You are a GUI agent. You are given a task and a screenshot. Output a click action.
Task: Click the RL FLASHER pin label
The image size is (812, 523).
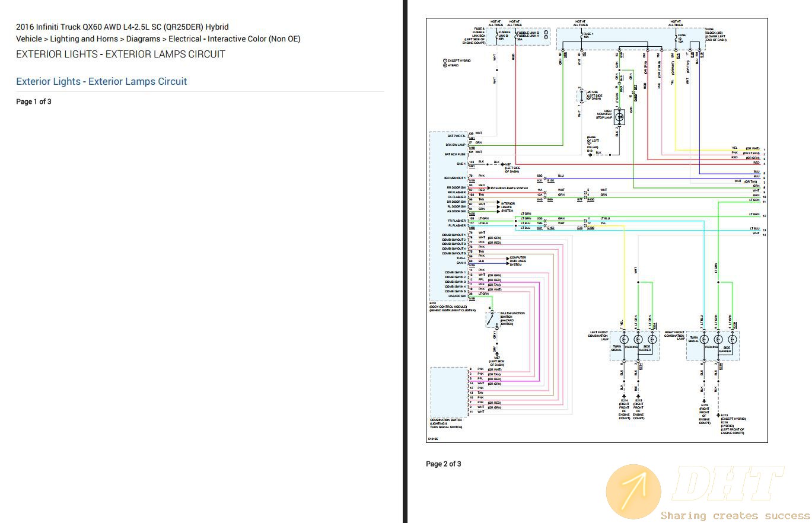457,197
